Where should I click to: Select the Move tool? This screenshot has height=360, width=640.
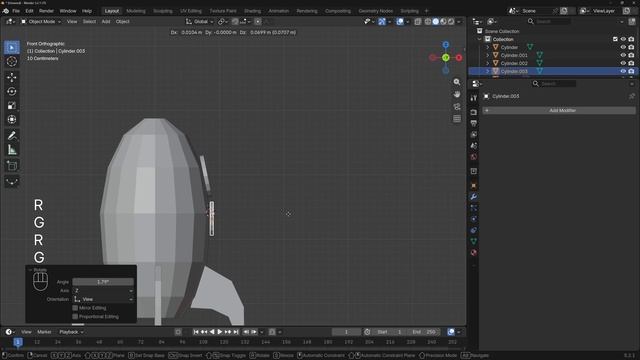(12, 77)
